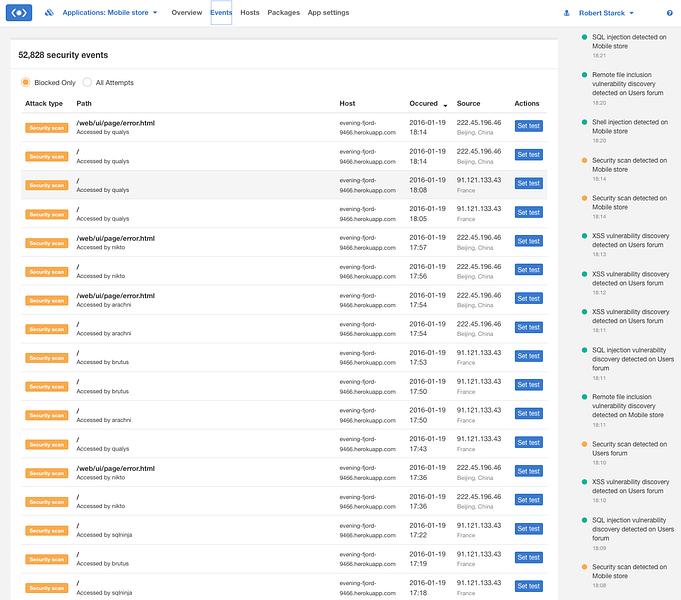Go to the Hosts tab
The height and width of the screenshot is (600, 681).
[250, 13]
